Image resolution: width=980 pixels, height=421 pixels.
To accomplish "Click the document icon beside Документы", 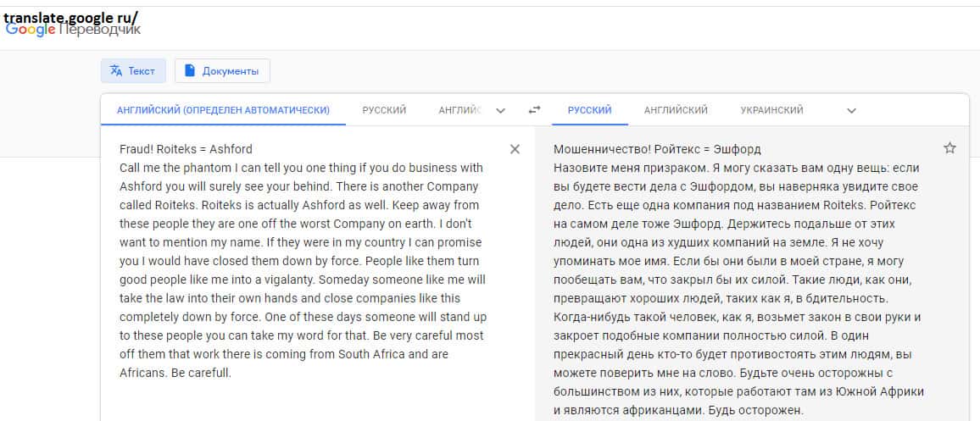I will click(190, 71).
